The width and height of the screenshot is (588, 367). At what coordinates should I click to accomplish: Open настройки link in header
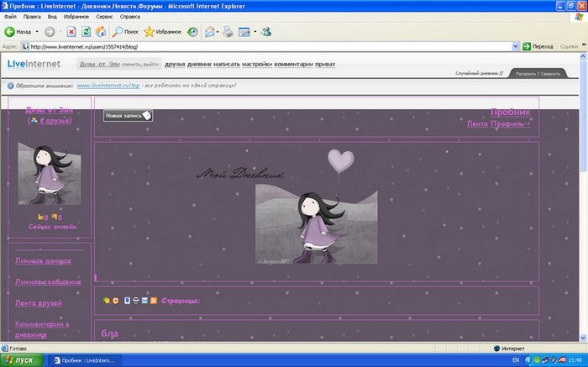[257, 65]
